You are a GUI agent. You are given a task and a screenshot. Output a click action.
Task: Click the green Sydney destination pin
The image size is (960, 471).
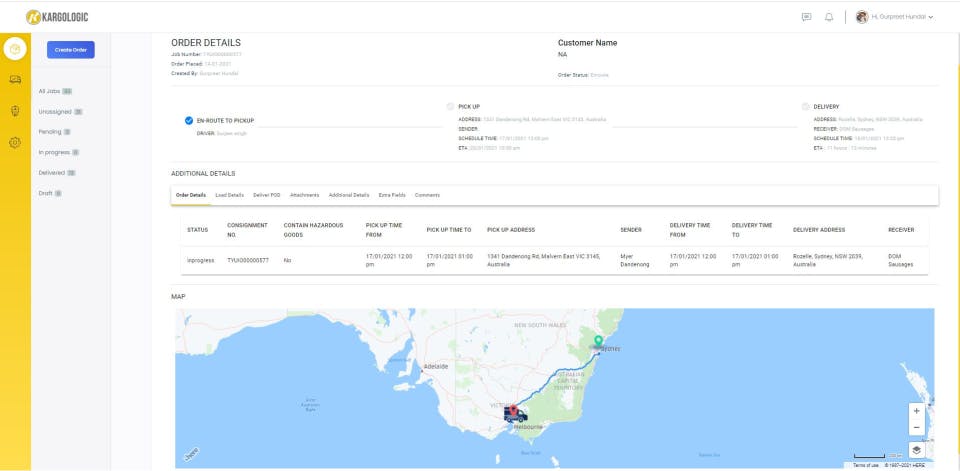coord(598,343)
